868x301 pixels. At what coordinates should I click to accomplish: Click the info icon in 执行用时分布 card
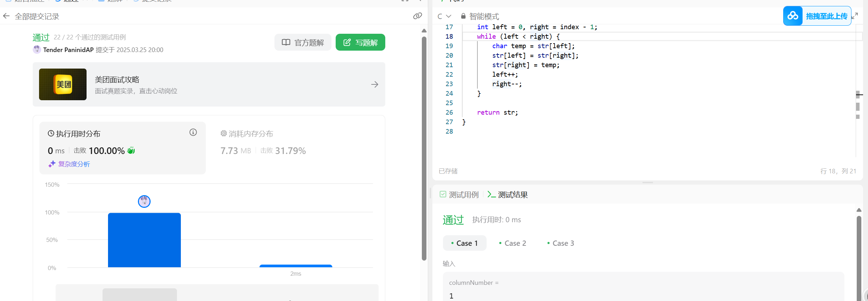(193, 132)
